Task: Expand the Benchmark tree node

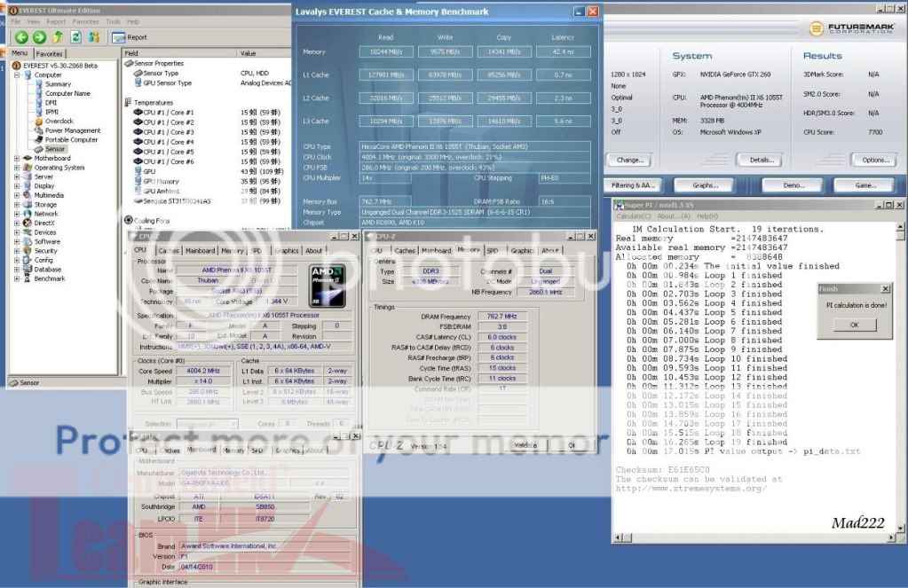Action: tap(17, 278)
